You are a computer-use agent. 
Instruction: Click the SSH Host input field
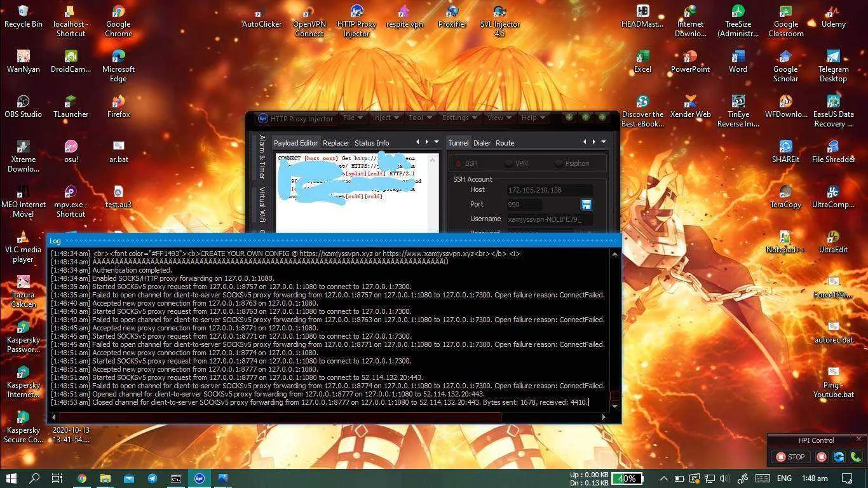coord(550,190)
